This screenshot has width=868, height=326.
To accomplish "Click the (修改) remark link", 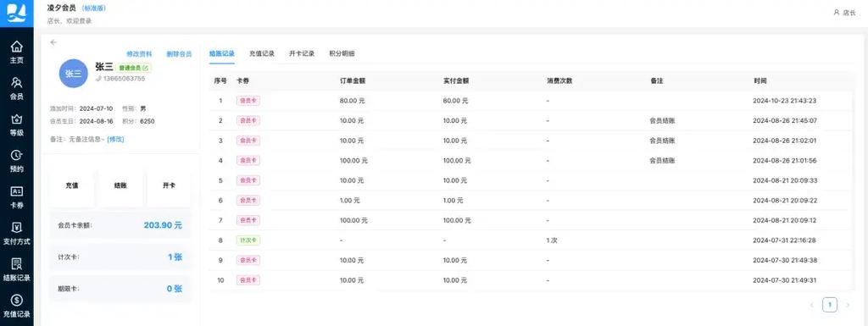I will point(115,139).
